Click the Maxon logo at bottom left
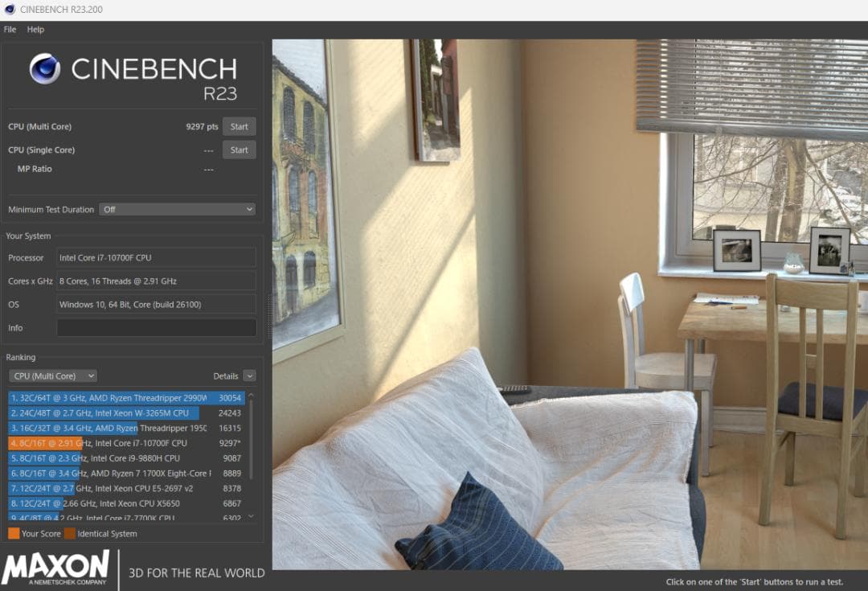 click(x=55, y=568)
